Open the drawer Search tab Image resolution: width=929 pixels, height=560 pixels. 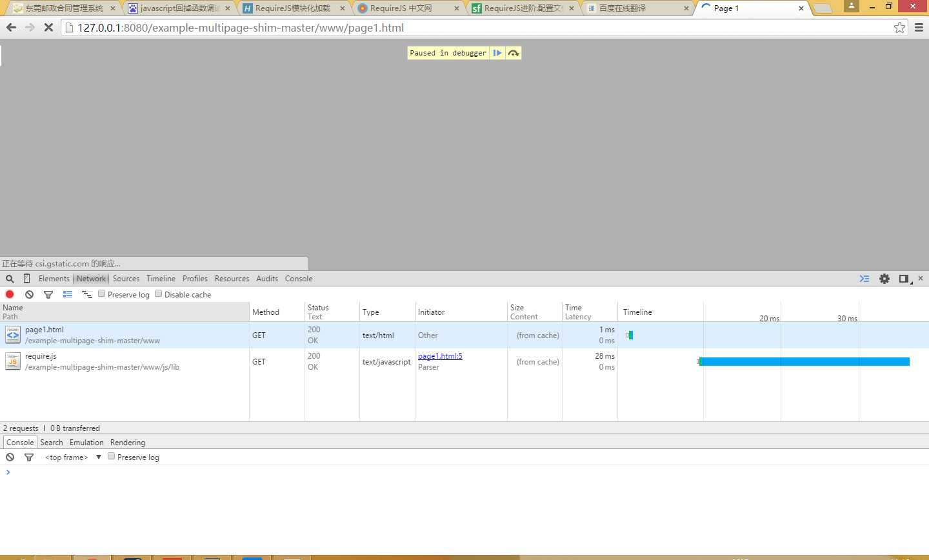[x=52, y=443]
